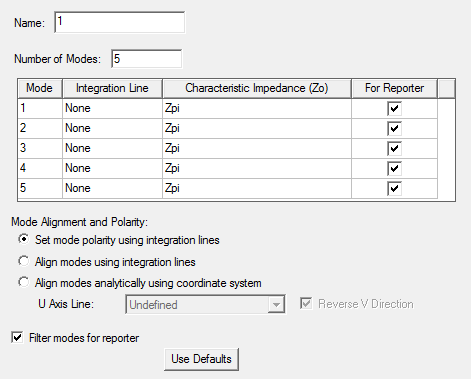Select mode number 4 row cell
471x379 pixels.
pos(40,168)
